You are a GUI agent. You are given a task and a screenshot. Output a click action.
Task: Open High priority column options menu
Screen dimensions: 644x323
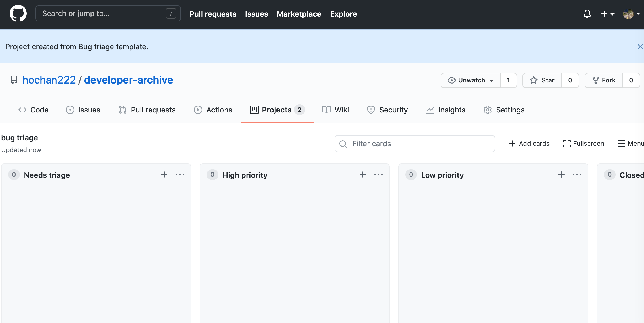[x=378, y=175]
